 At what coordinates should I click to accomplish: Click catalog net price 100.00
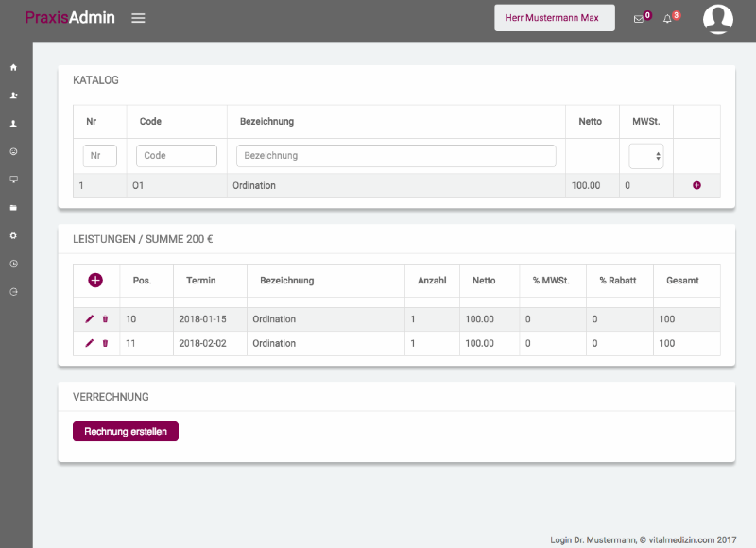point(586,185)
